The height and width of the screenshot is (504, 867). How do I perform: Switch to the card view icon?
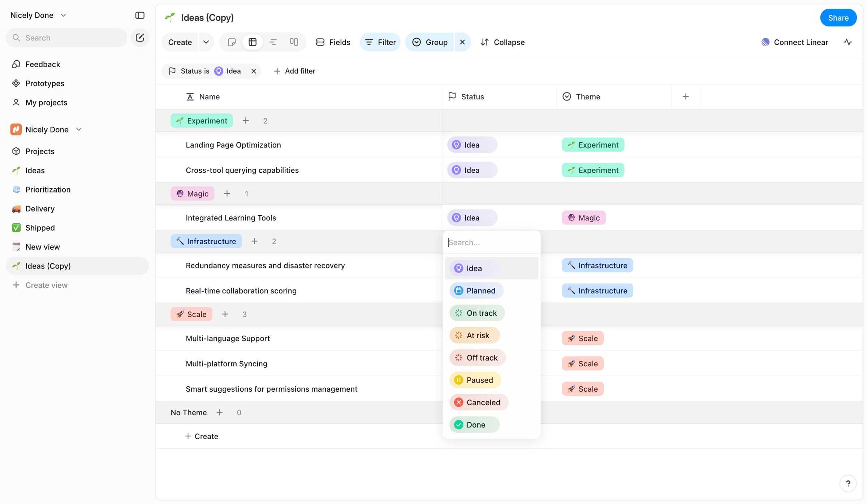pos(232,42)
